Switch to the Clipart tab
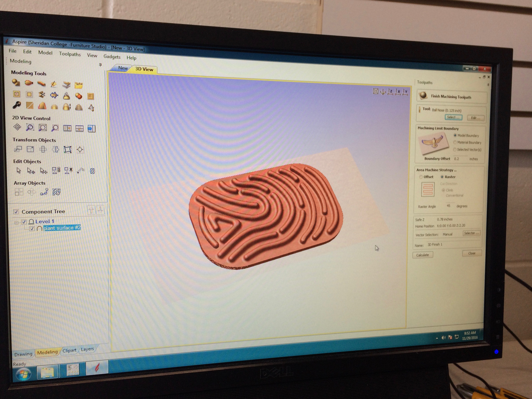The width and height of the screenshot is (532, 399). coord(69,351)
